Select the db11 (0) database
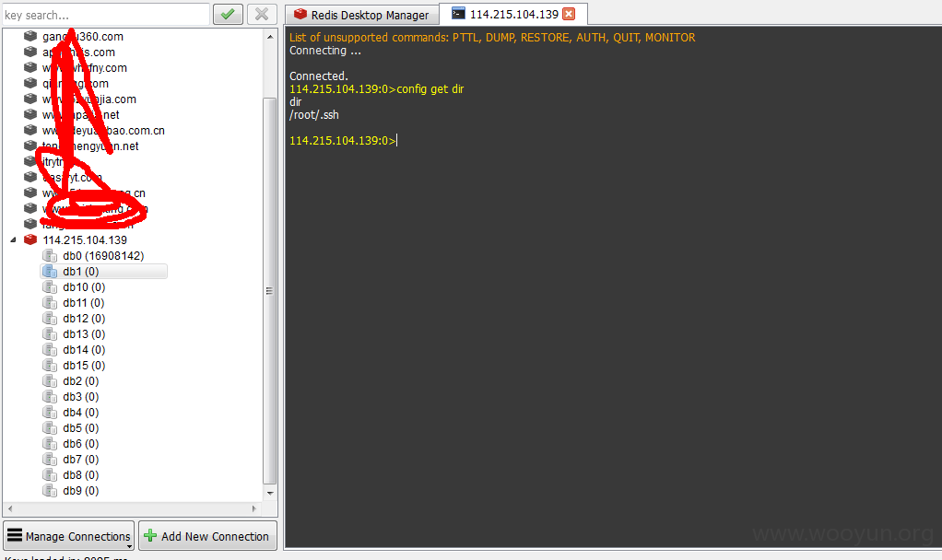 tap(84, 302)
